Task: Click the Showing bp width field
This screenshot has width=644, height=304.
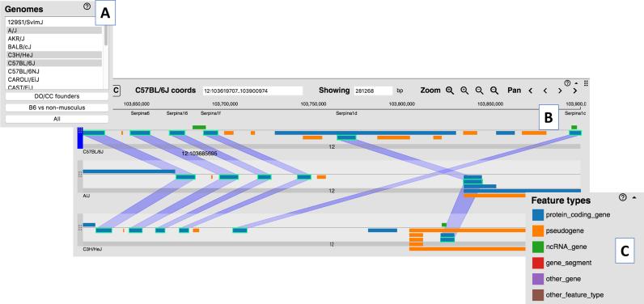Action: click(373, 91)
